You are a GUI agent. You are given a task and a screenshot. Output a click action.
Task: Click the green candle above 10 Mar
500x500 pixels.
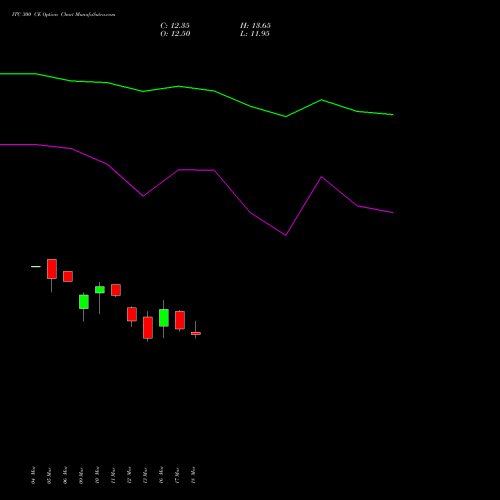coord(100,290)
